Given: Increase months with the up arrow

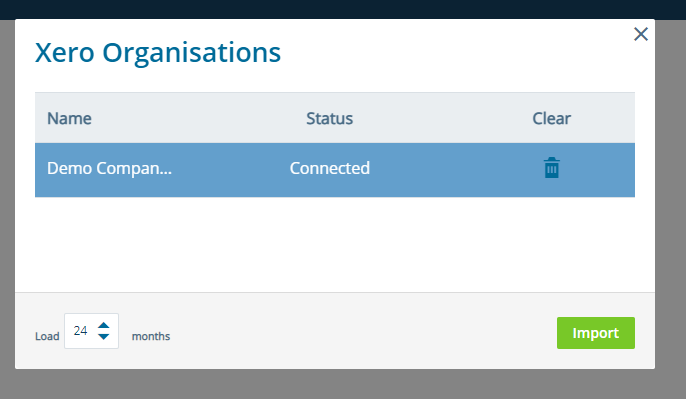Looking at the screenshot, I should (x=103, y=325).
